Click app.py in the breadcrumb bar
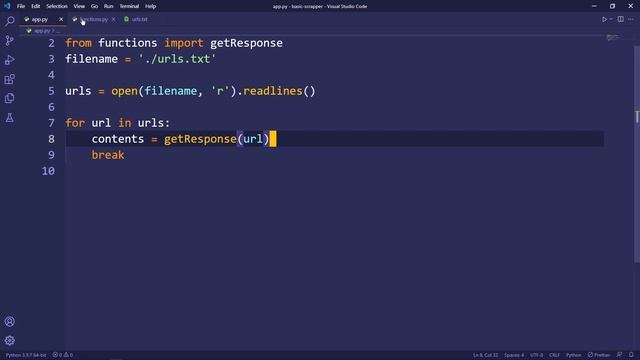Screen dimensions: 640x360 [42, 31]
